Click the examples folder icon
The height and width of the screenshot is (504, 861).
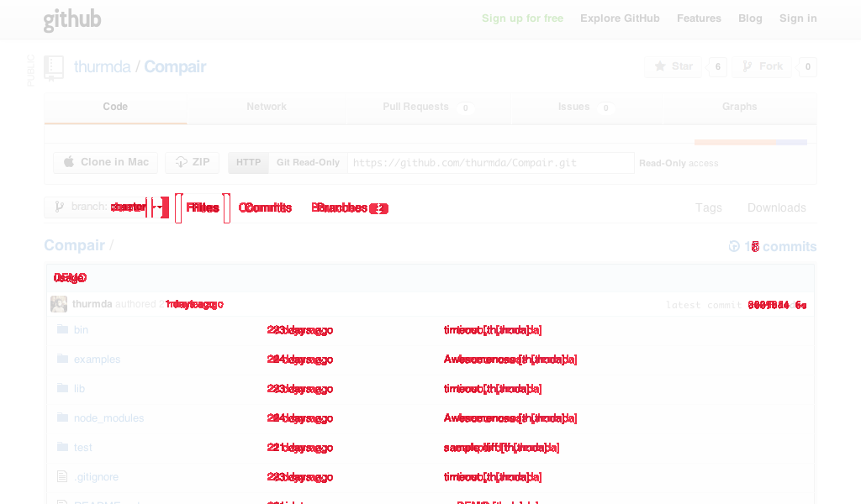point(62,359)
